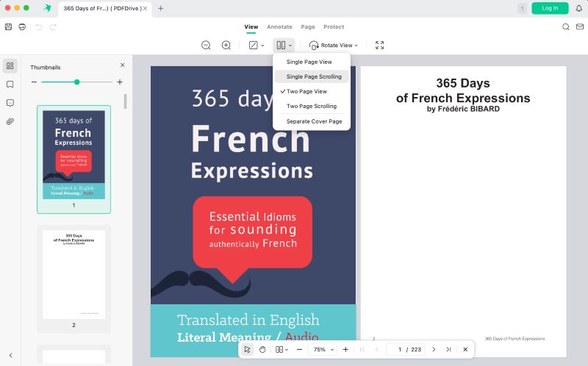Select page 1 thumbnail
Image resolution: width=588 pixels, height=366 pixels.
(x=74, y=159)
